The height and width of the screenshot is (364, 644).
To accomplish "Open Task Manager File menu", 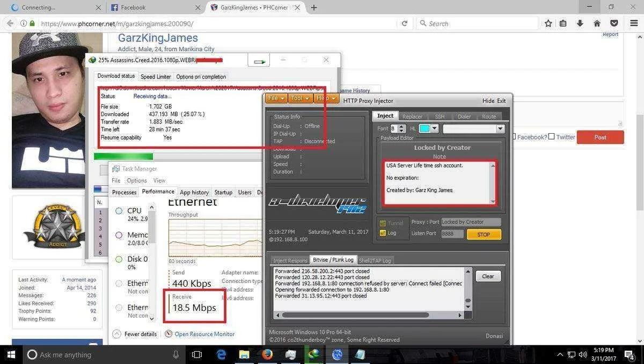I will (116, 180).
